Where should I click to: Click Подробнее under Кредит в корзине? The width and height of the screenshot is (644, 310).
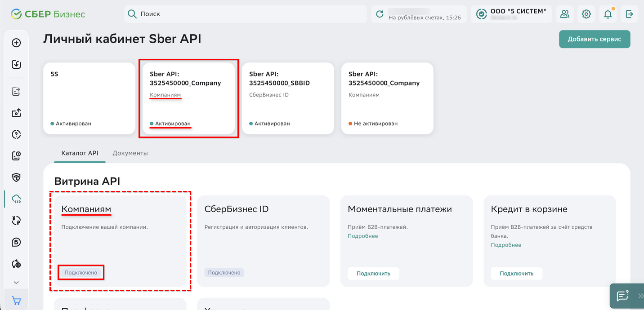[506, 245]
